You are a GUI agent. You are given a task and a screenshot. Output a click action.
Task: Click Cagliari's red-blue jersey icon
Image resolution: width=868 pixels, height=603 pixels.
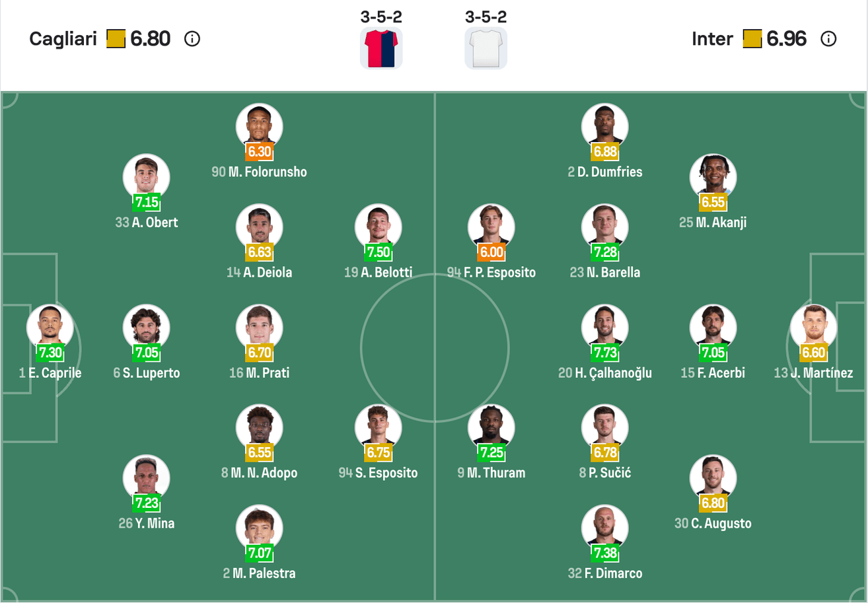pyautogui.click(x=380, y=48)
